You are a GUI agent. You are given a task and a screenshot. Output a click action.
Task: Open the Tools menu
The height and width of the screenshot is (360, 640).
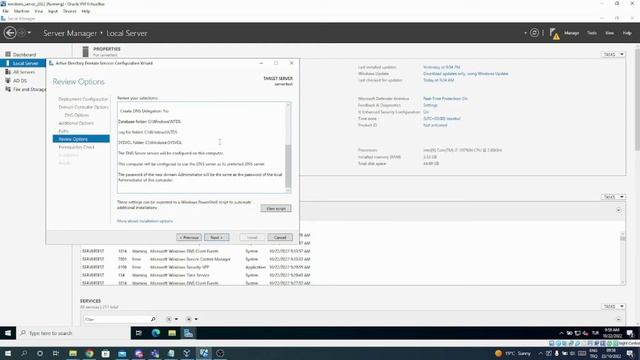pos(591,33)
